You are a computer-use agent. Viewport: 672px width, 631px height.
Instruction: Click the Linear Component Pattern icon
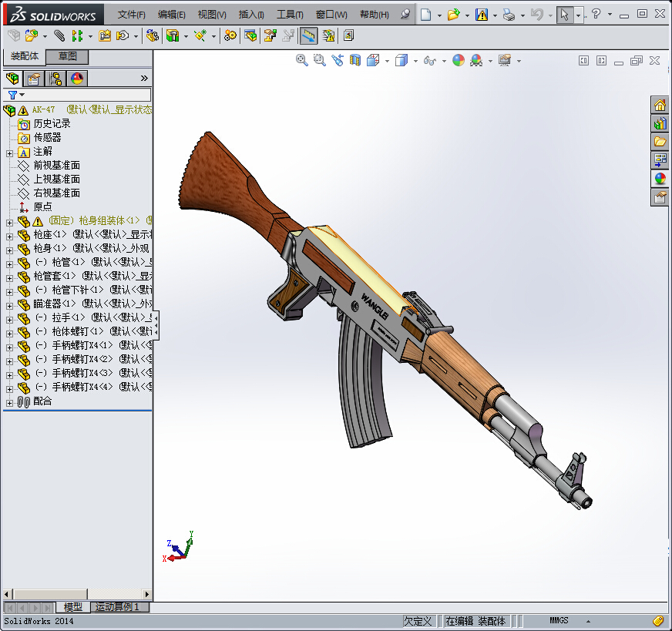pos(77,35)
